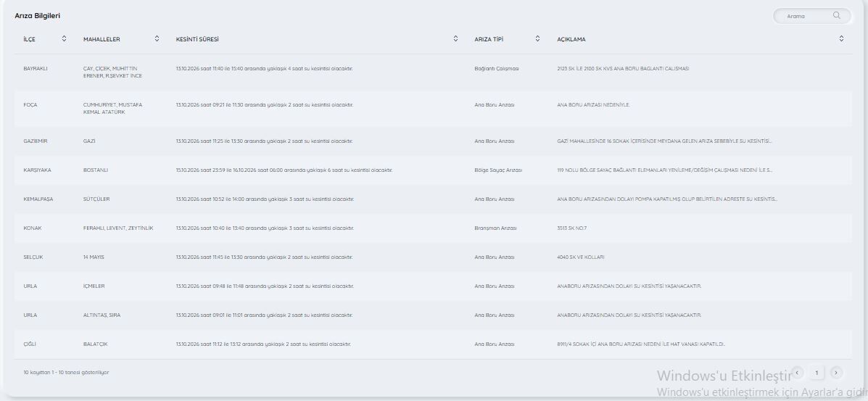Click Bölge Sayaç Arızası fault type

click(498, 170)
